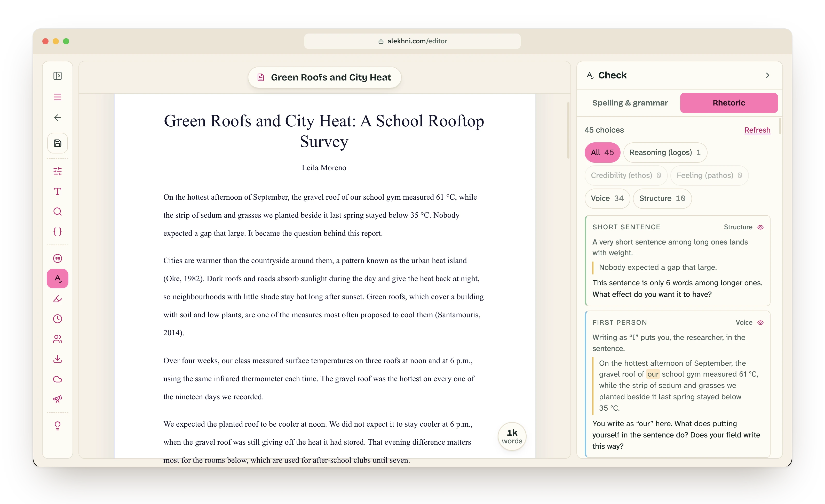The width and height of the screenshot is (825, 504).
Task: Open the history clock icon
Action: [58, 319]
